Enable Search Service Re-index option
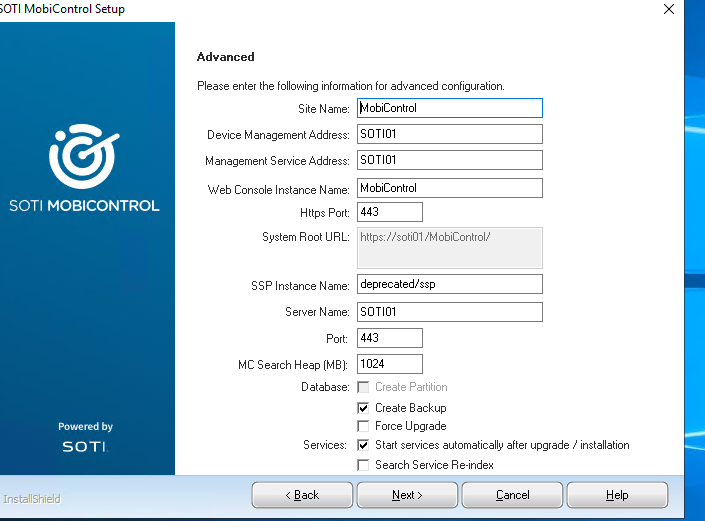The height and width of the screenshot is (521, 705). 364,465
